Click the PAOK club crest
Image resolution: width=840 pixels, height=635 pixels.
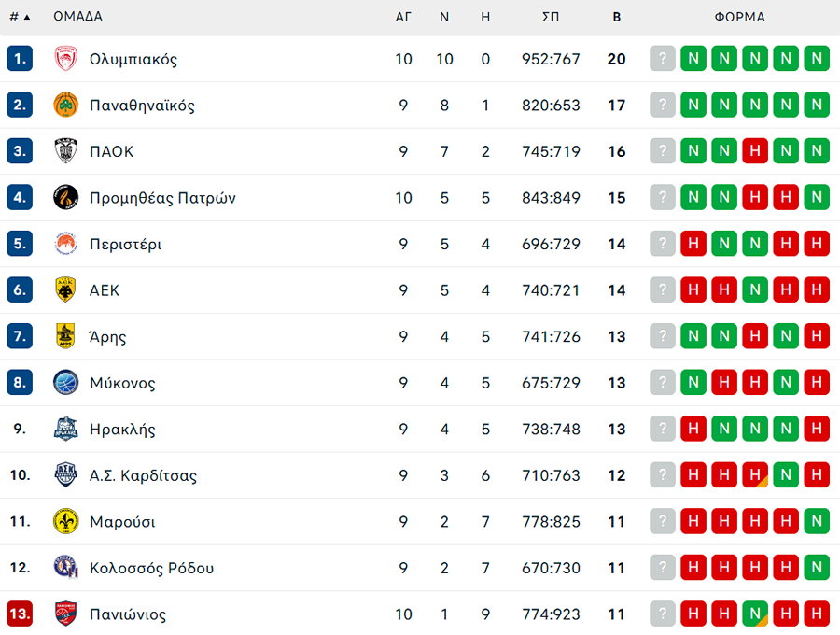tap(65, 151)
